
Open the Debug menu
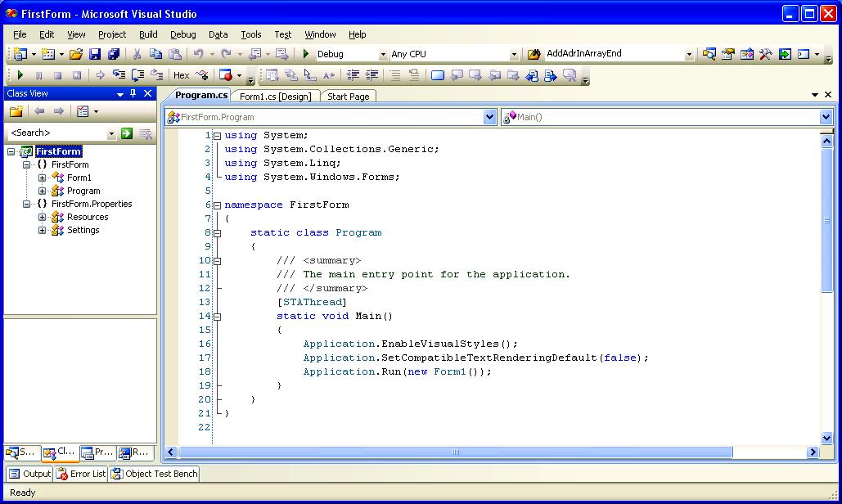tap(183, 34)
